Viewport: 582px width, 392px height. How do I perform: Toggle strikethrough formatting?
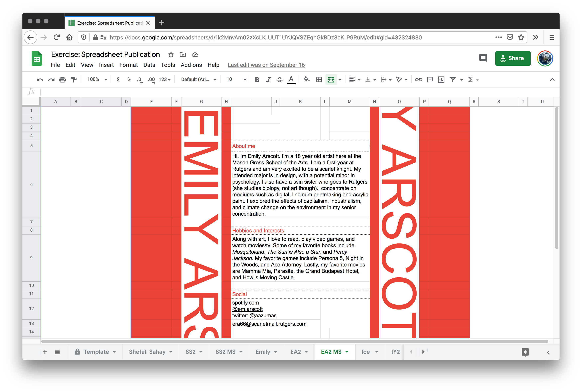tap(280, 80)
